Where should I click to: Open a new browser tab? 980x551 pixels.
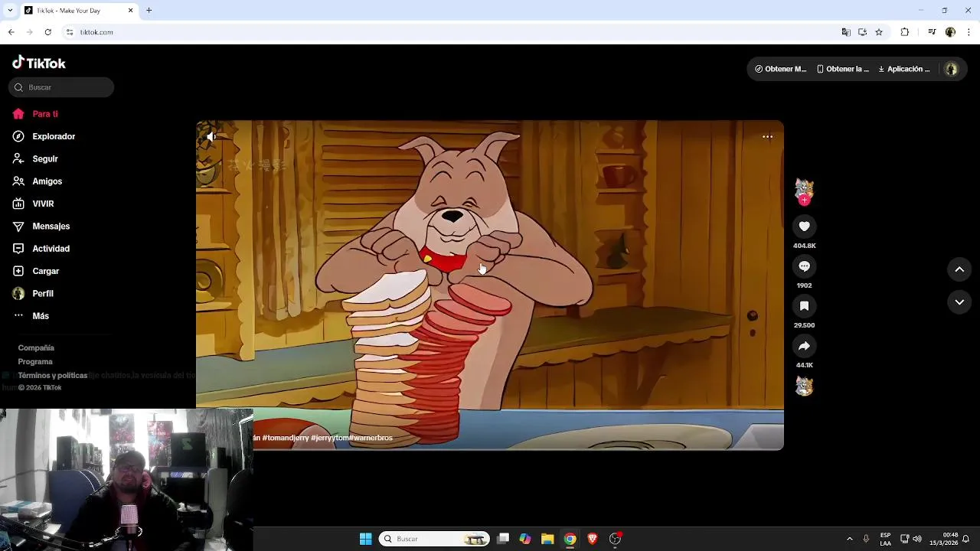click(x=149, y=11)
